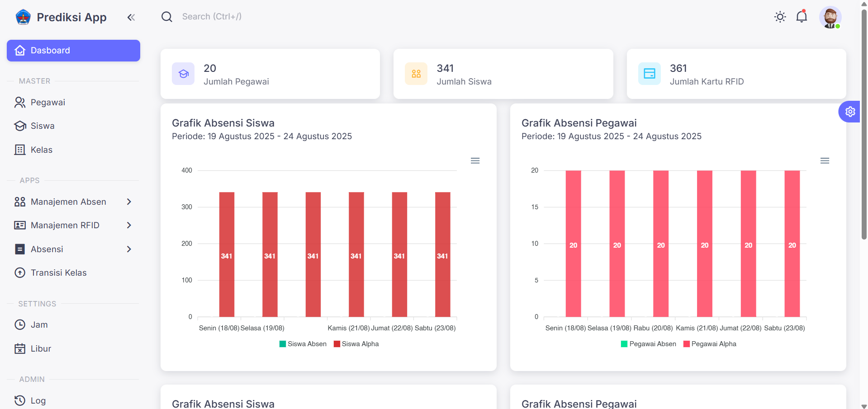The height and width of the screenshot is (409, 868).
Task: Click the Sabtu (23/08) bar in Siswa chart
Action: [442, 254]
